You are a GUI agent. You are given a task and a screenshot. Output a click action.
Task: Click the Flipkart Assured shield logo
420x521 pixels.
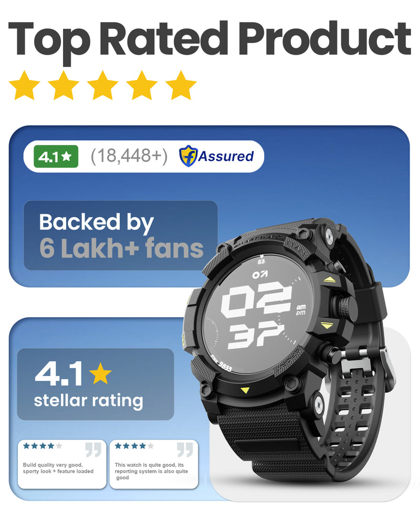tap(188, 156)
